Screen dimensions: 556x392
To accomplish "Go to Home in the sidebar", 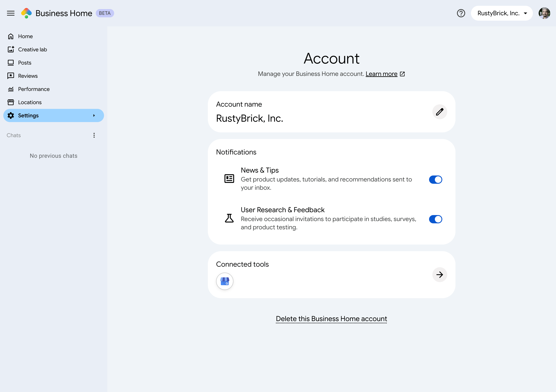I will coord(53,36).
